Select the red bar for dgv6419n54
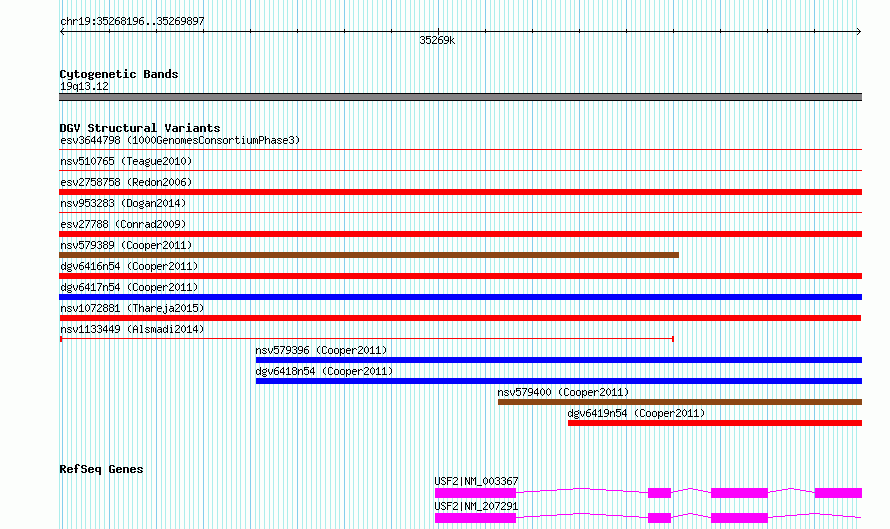Image resolution: width=890 pixels, height=529 pixels. [715, 423]
